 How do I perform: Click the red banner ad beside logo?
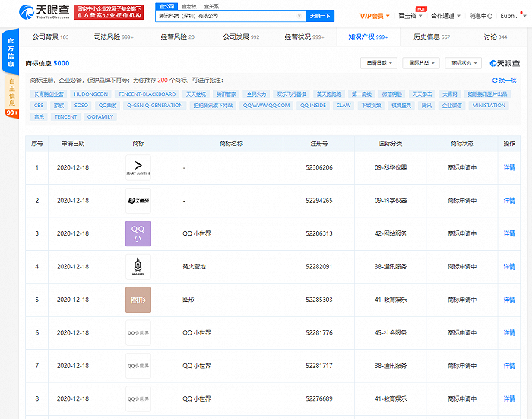click(109, 12)
